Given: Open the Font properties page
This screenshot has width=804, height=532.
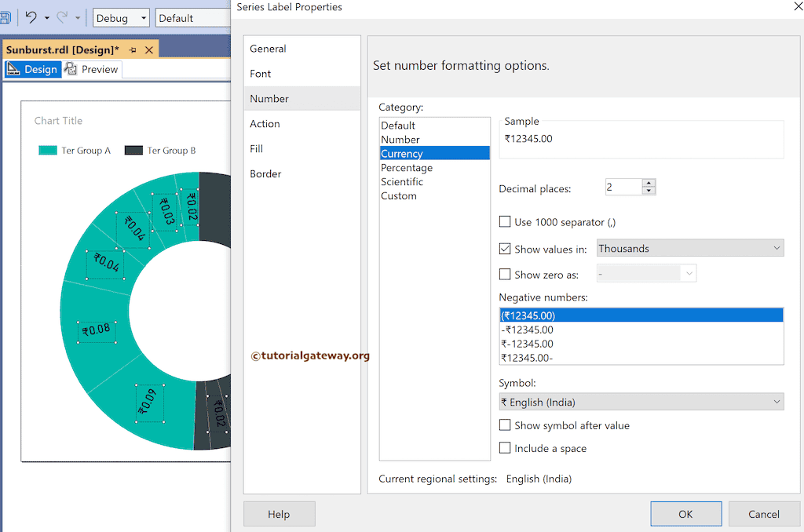Looking at the screenshot, I should pyautogui.click(x=261, y=73).
